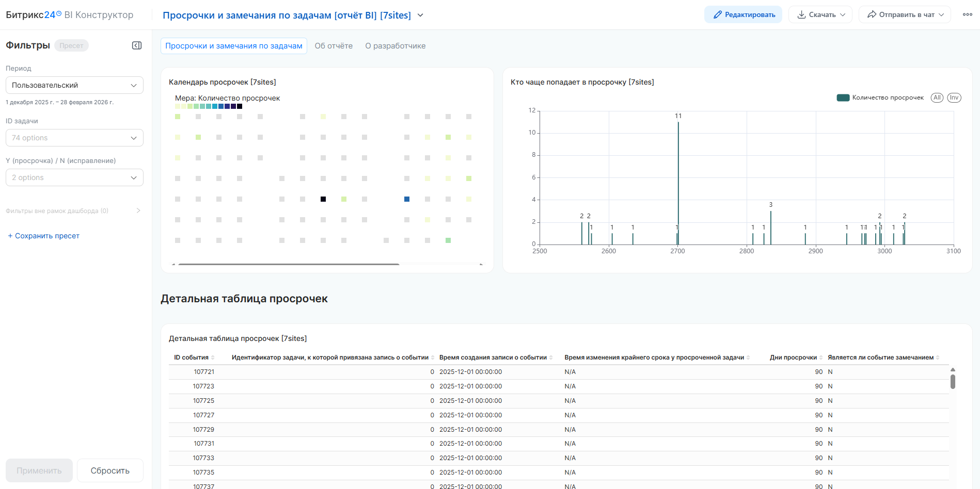Click the download icon in Скачать
Viewport: 980px width, 489px height.
coord(801,15)
